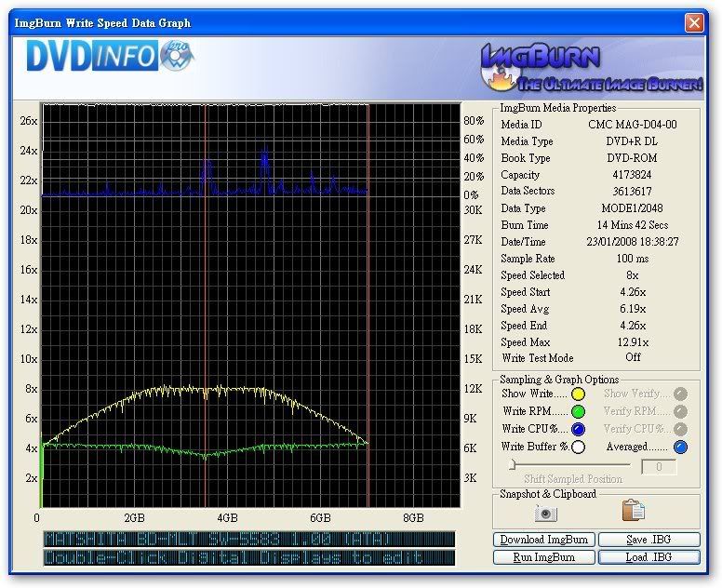The width and height of the screenshot is (722, 588).
Task: Click the Download ImgBurn button
Action: point(544,540)
